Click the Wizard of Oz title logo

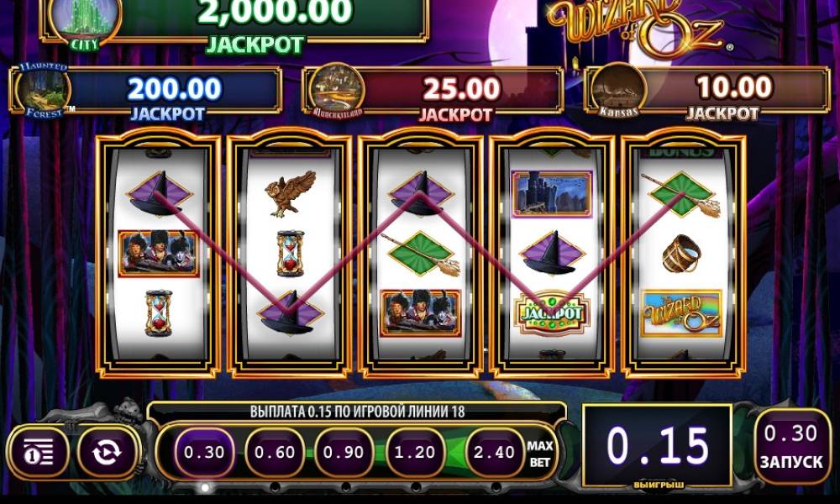638,27
